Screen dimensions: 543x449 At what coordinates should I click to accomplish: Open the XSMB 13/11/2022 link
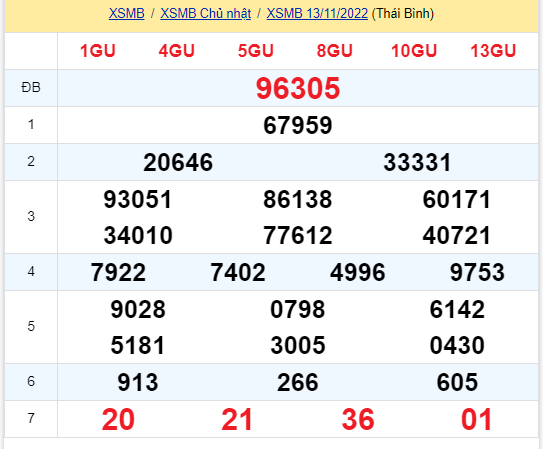[x=317, y=14]
